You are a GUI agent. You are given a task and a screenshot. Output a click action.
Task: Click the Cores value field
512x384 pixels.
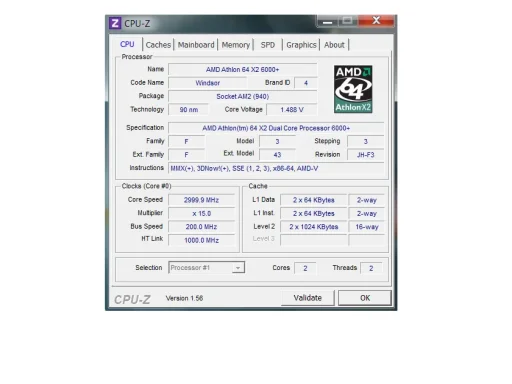305,268
